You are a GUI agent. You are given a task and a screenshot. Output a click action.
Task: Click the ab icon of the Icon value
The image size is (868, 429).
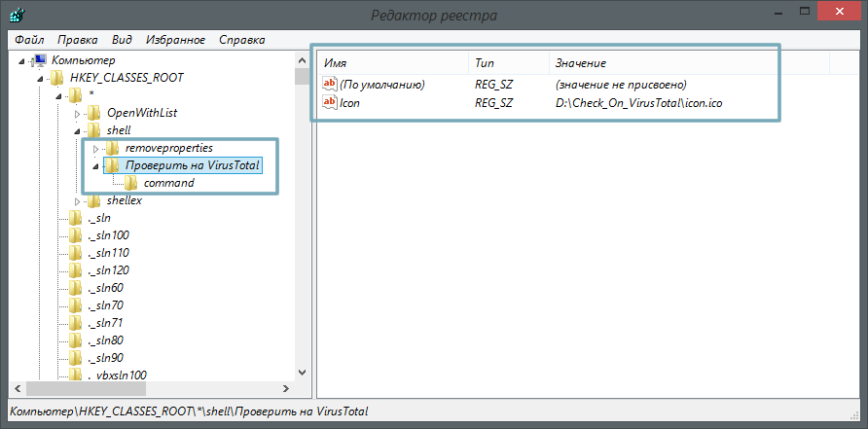click(x=329, y=102)
